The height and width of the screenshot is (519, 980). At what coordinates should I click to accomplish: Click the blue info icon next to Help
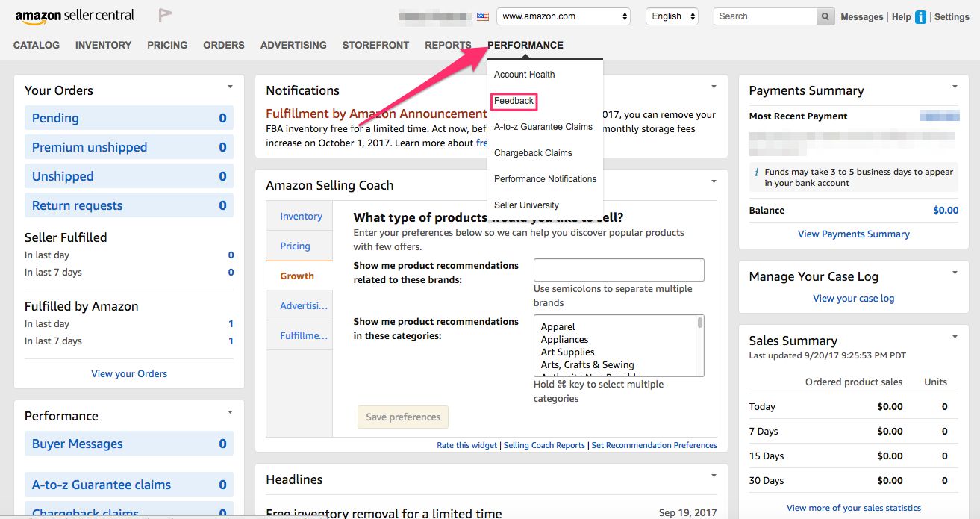[x=921, y=16]
